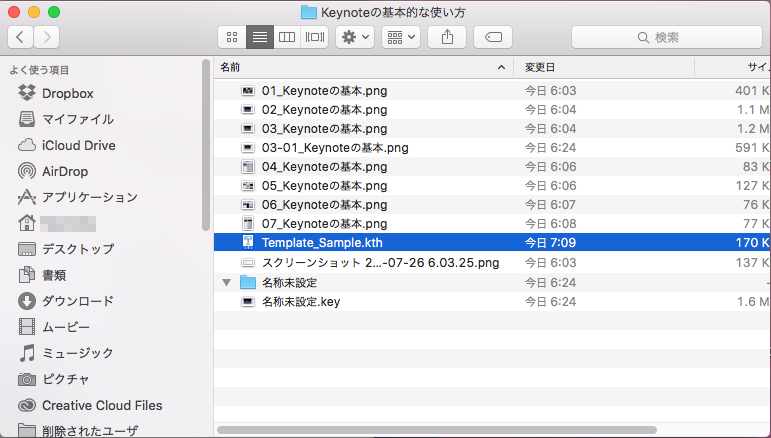Click the modified time 今日 7:09
This screenshot has width=771, height=438.
point(550,242)
